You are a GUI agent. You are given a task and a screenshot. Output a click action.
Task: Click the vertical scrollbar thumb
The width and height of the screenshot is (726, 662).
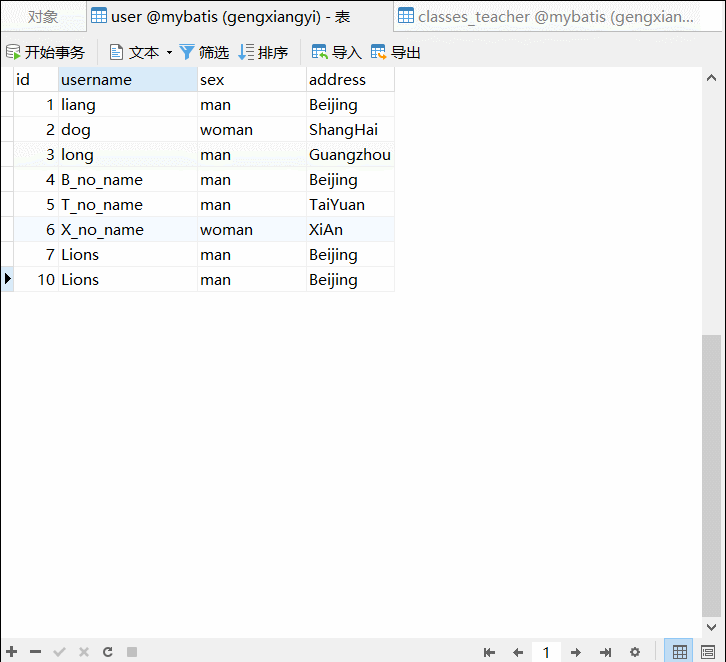coord(712,476)
